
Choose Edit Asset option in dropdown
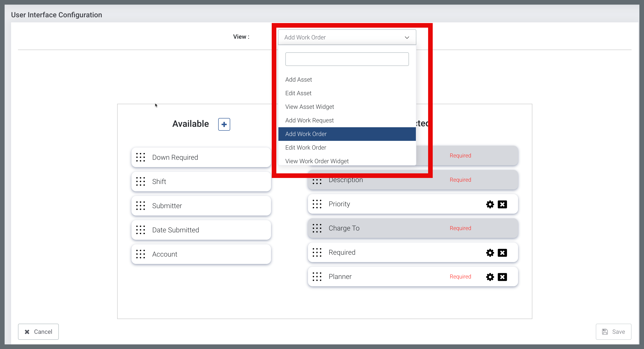pos(298,93)
